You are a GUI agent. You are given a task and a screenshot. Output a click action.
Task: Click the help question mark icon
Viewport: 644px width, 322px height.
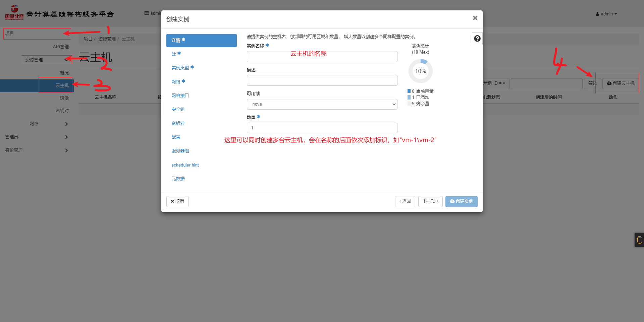point(477,39)
